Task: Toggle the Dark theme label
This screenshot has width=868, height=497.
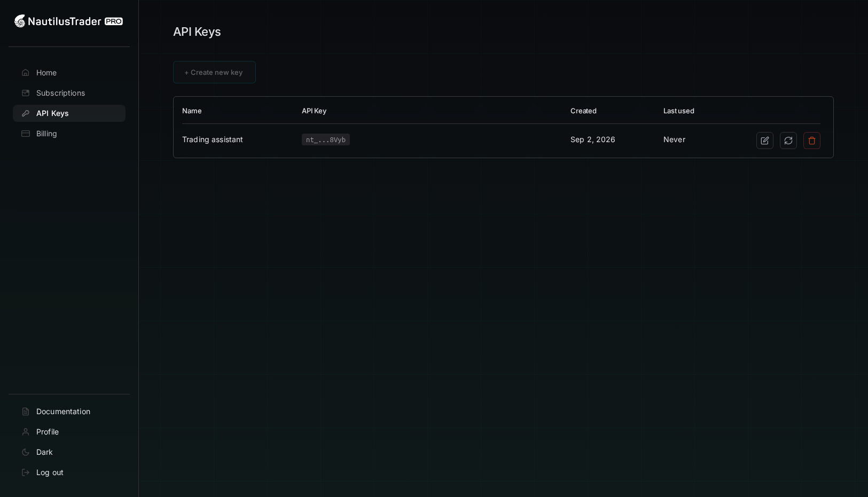Action: pos(44,452)
